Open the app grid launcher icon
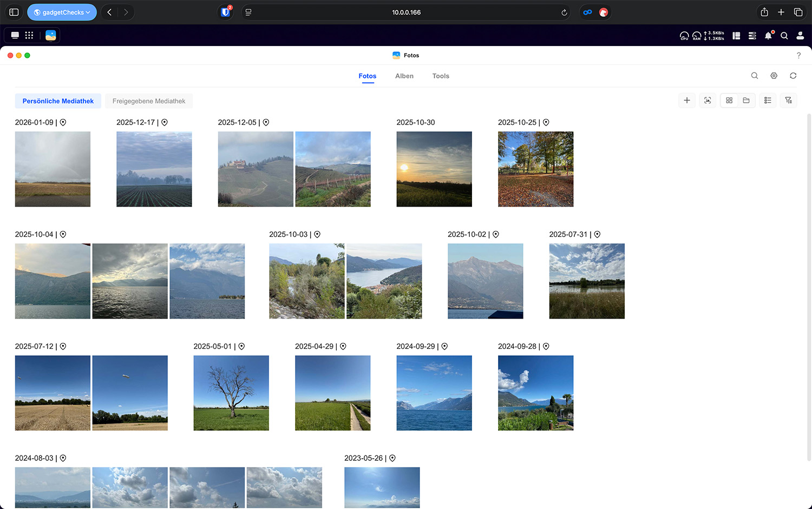The image size is (812, 509). pos(29,35)
